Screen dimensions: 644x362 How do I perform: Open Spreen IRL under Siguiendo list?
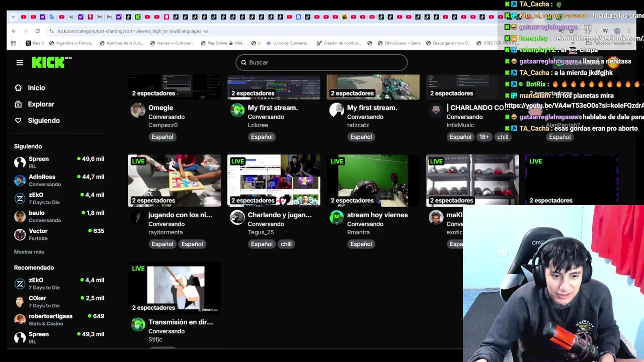[x=59, y=162]
